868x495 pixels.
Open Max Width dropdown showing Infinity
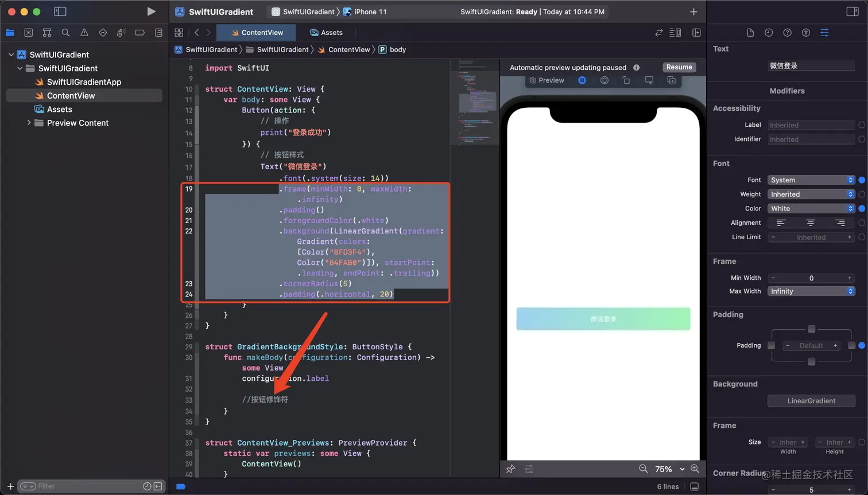[x=811, y=291]
